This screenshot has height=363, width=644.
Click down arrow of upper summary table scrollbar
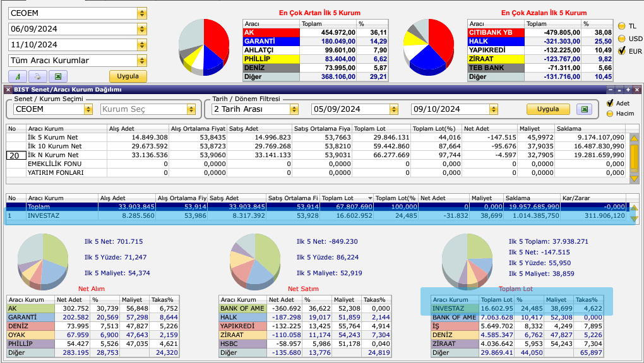(x=634, y=179)
